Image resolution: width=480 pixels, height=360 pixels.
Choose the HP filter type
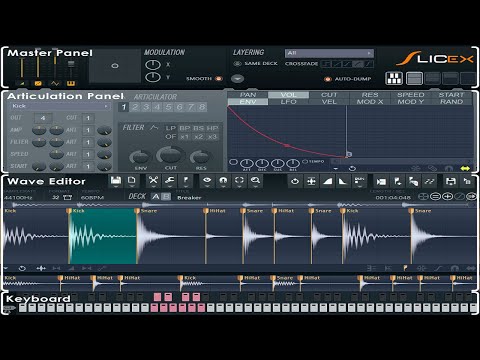pyautogui.click(x=212, y=128)
